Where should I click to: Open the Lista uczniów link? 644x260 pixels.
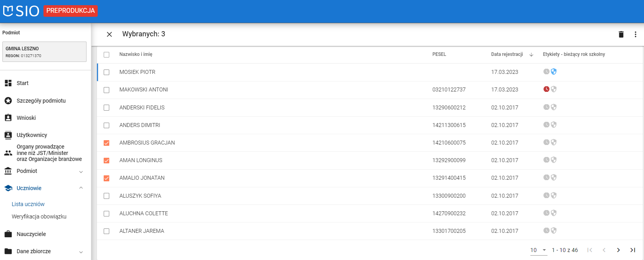click(x=28, y=204)
